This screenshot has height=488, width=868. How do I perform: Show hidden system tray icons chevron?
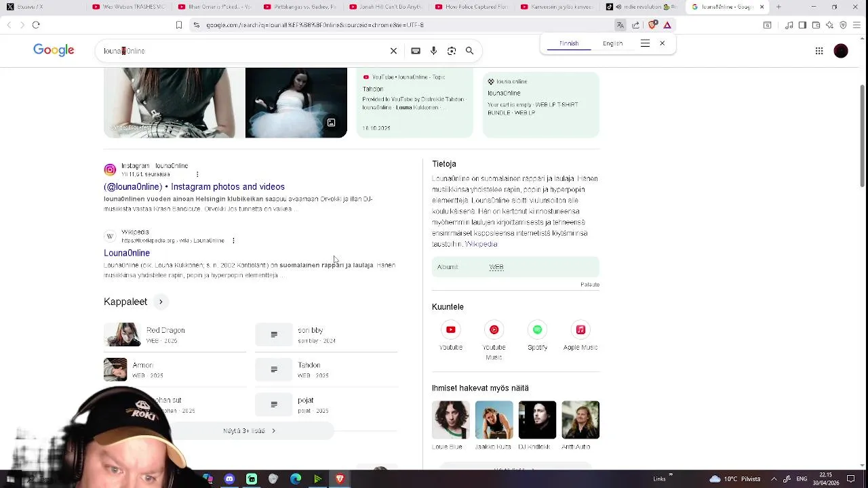click(774, 479)
